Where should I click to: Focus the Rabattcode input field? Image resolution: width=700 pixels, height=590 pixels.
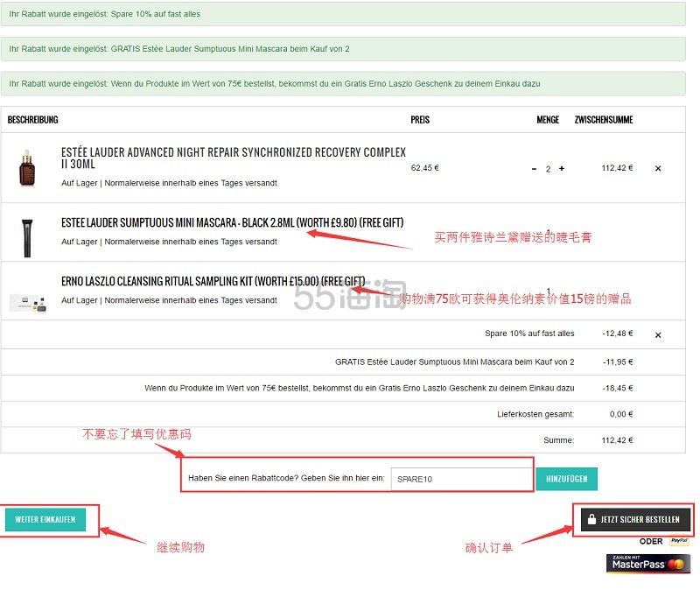click(462, 479)
